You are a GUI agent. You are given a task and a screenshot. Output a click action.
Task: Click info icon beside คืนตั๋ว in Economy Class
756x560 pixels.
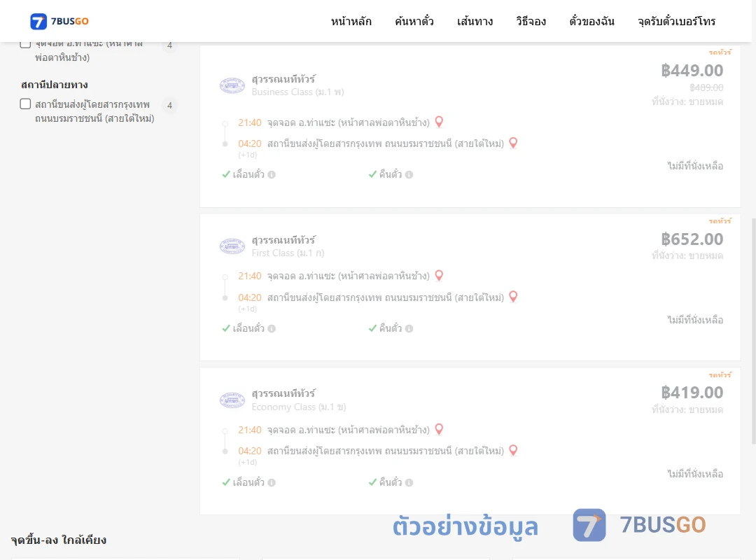coord(409,482)
